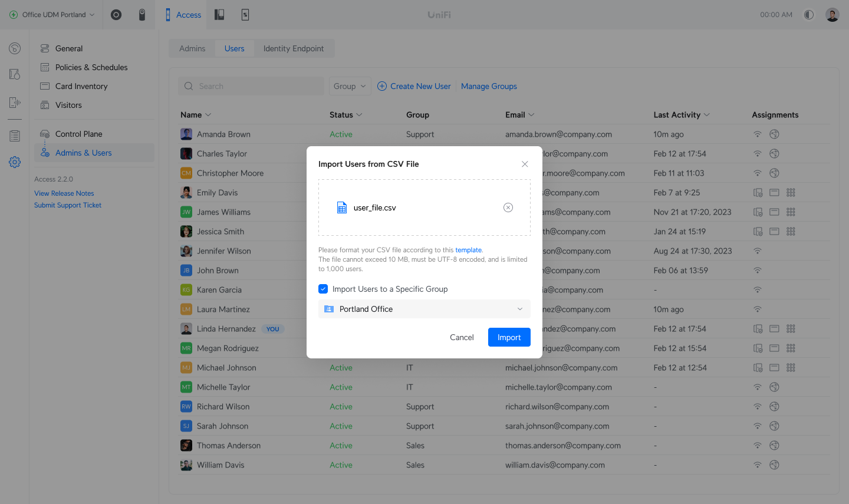Click the Import button
Image resolution: width=849 pixels, height=504 pixels.
tap(509, 337)
